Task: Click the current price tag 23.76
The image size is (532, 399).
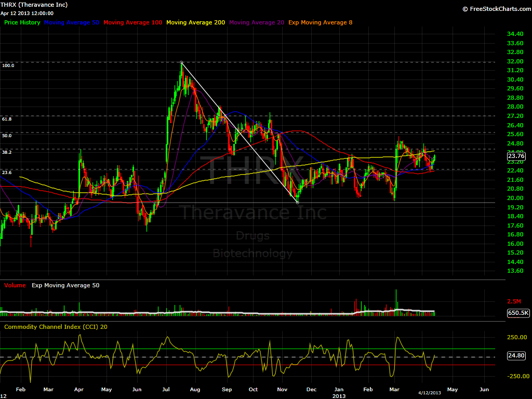Action: [x=518, y=155]
